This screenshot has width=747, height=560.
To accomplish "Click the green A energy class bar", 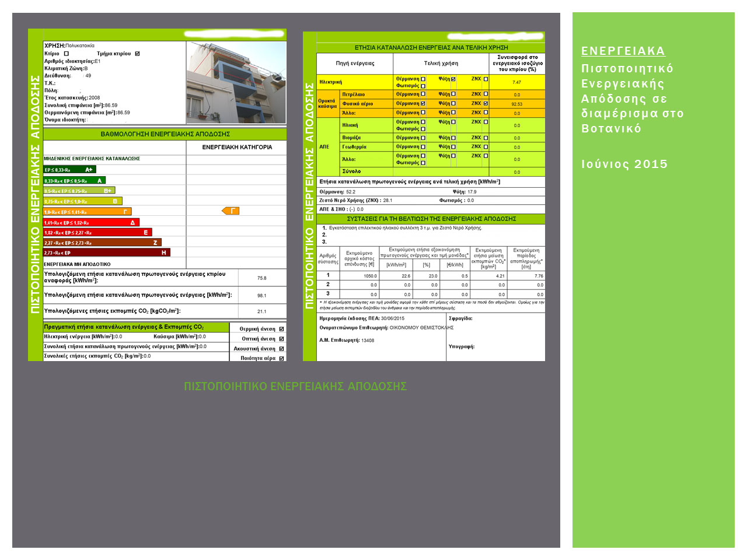I will click(x=74, y=181).
